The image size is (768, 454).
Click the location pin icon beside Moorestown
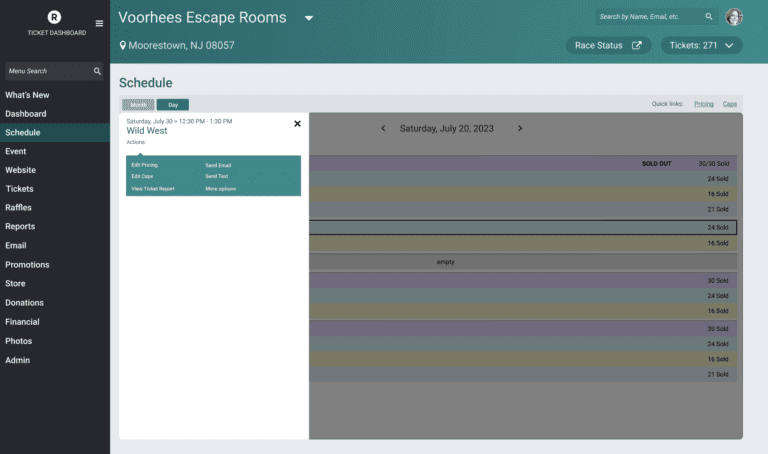point(123,46)
